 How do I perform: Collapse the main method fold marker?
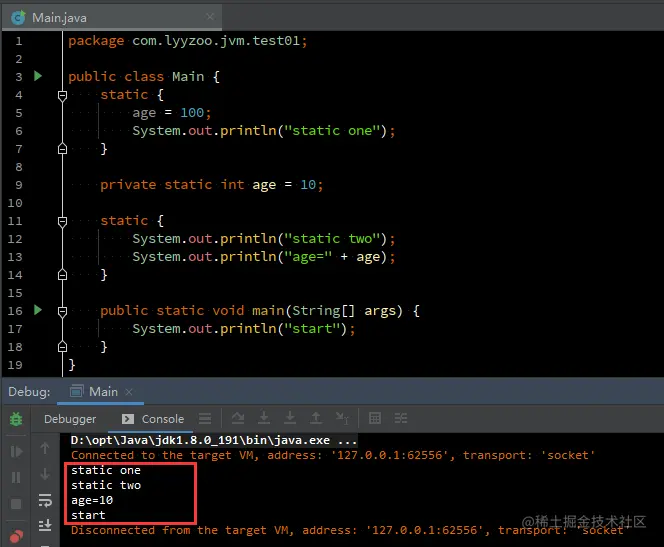pos(62,311)
